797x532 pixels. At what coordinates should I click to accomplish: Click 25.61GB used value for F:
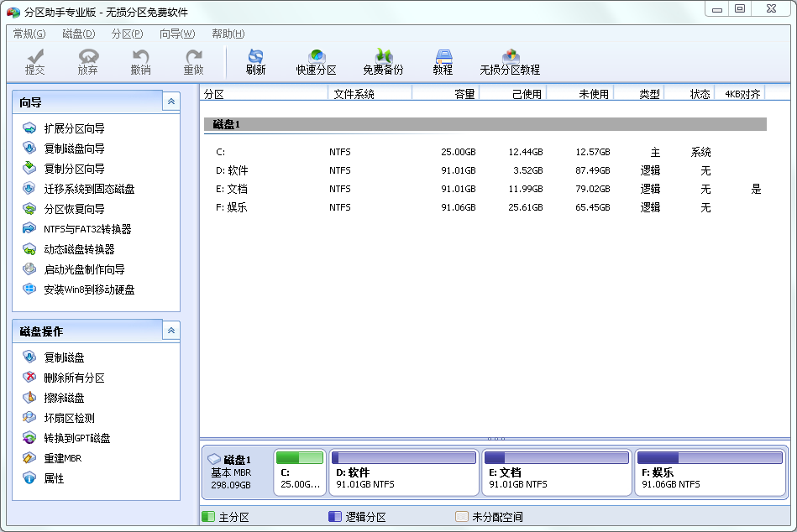tap(526, 207)
